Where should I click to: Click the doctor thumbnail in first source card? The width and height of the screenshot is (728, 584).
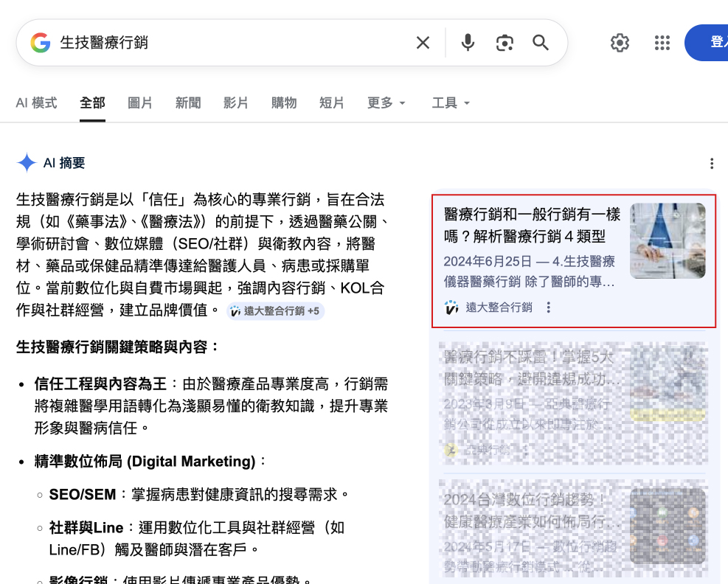(x=668, y=241)
